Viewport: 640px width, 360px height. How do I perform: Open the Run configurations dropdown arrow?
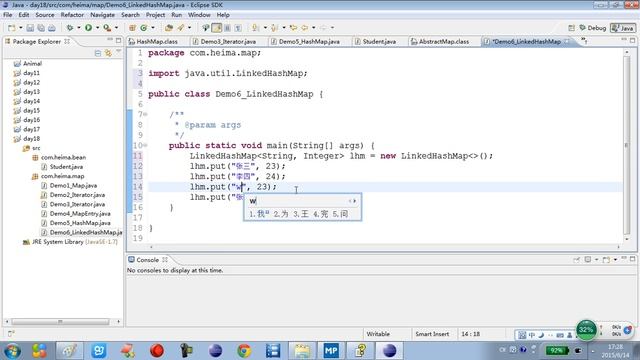click(97, 28)
